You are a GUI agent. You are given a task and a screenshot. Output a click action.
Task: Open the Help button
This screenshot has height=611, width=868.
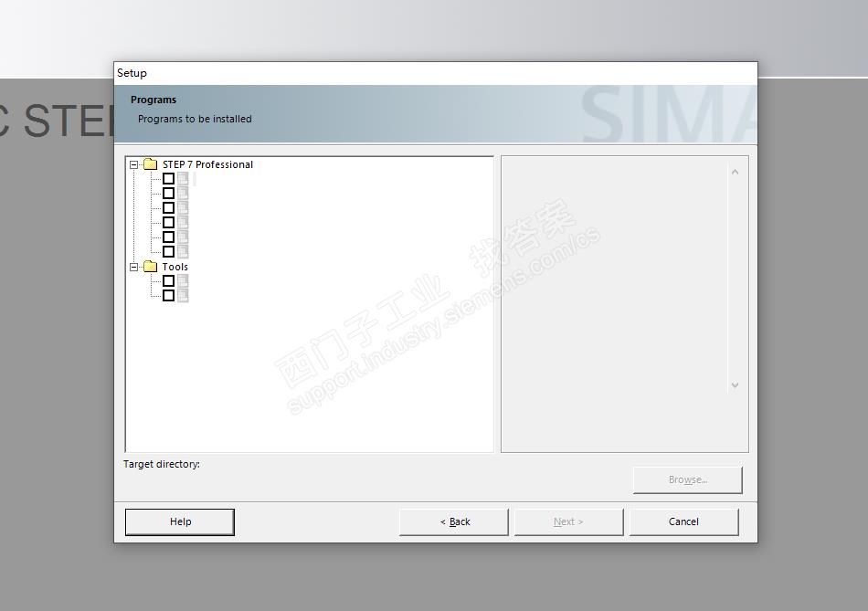tap(180, 521)
